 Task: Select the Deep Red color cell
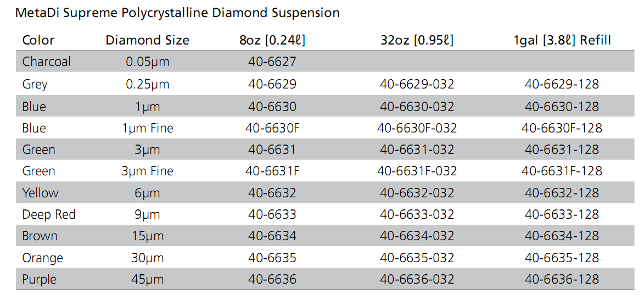pos(49,215)
